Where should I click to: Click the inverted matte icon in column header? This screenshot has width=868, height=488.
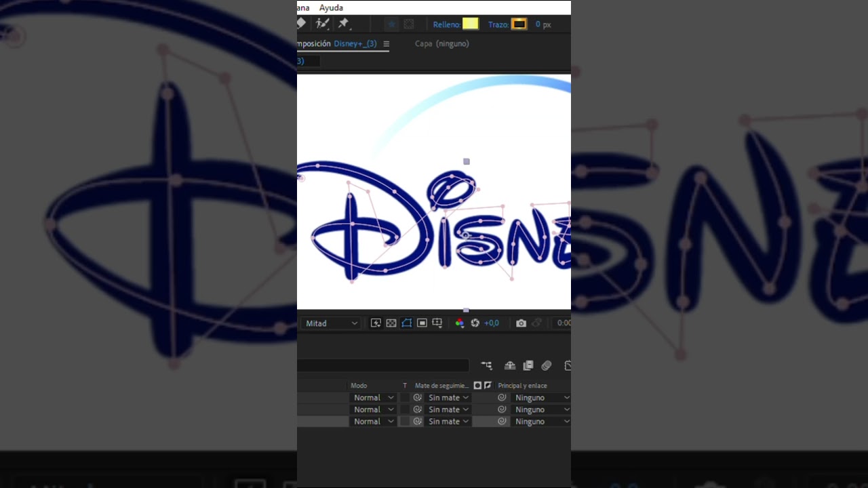(x=488, y=386)
